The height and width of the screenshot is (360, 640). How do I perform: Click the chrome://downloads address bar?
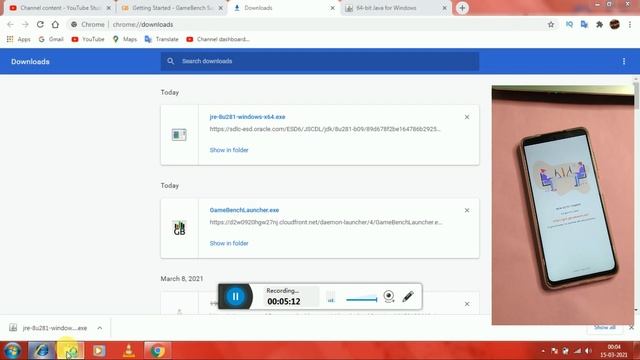[306, 24]
